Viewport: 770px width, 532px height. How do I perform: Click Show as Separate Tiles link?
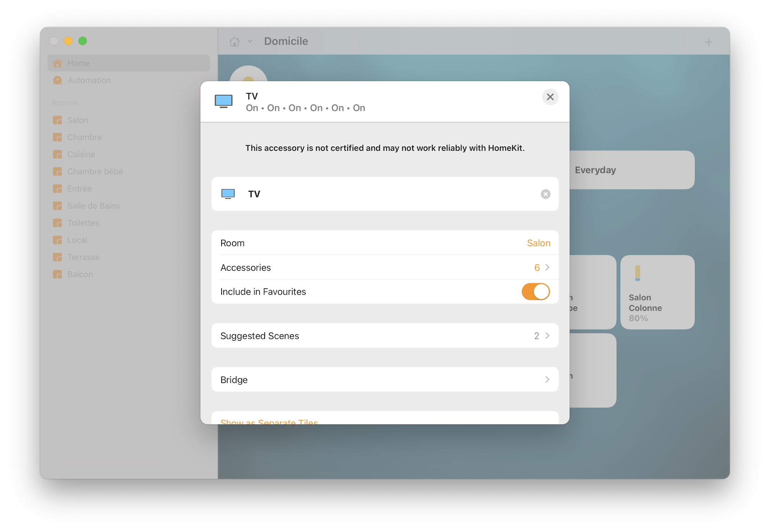(x=269, y=421)
